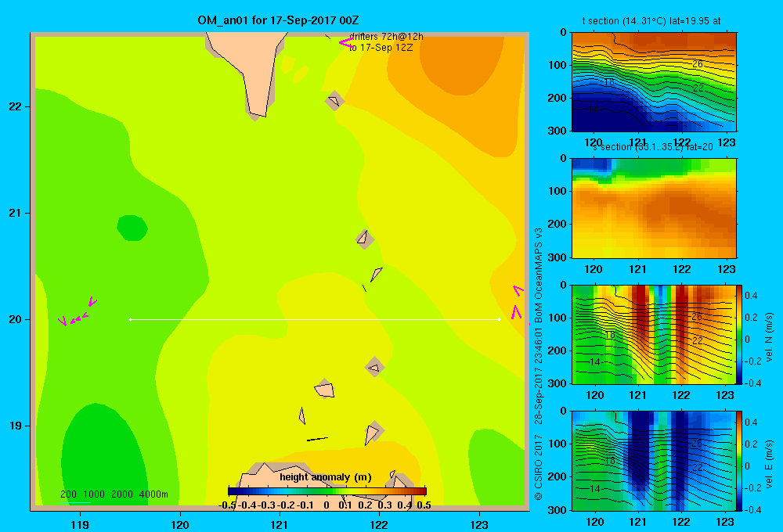Open the eastward velocity section panel
This screenshot has height=532, width=783.
654,461
